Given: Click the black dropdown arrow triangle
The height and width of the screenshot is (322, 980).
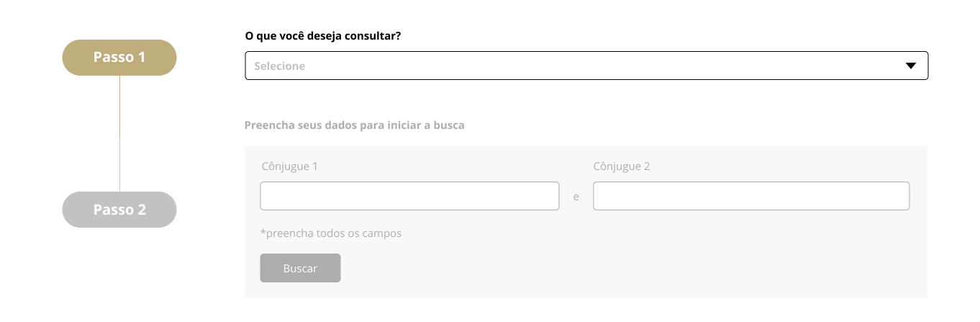Looking at the screenshot, I should point(910,66).
